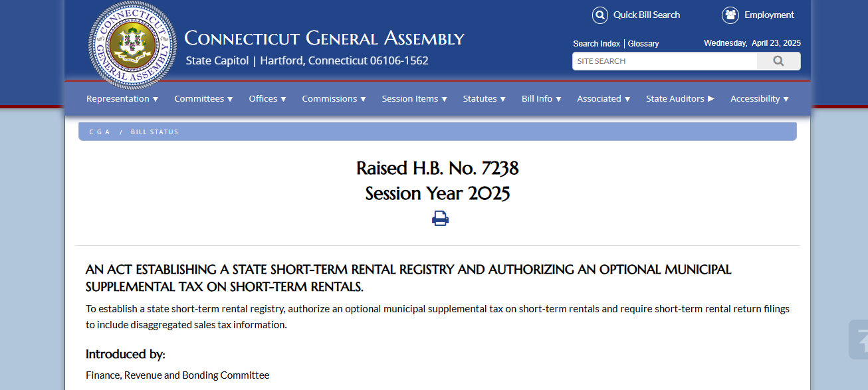Click the Finance, Revenue and Bonding Committee text
The image size is (868, 390).
pyautogui.click(x=177, y=375)
